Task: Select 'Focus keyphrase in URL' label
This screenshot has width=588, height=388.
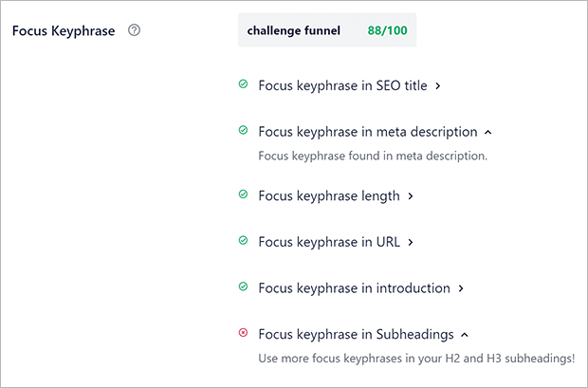Action: click(329, 242)
